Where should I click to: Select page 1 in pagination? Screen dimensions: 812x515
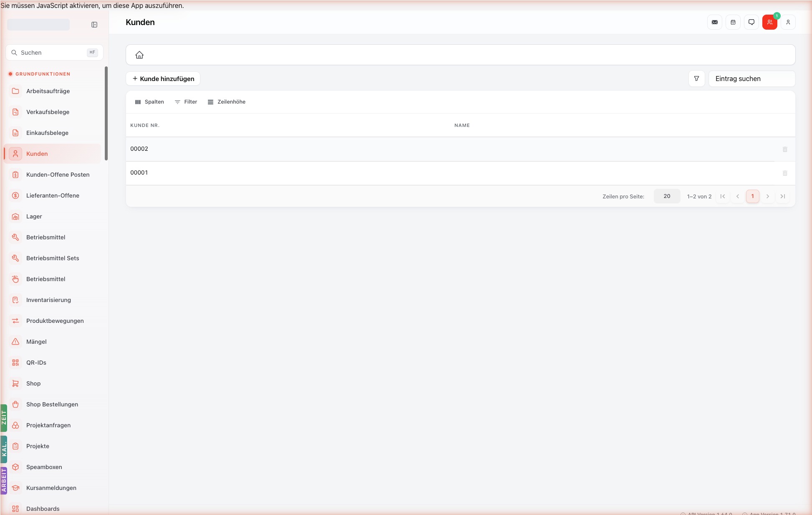[753, 196]
